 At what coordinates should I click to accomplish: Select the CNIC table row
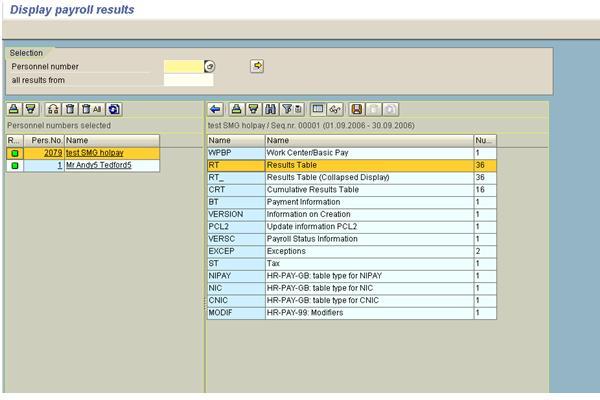(352, 300)
